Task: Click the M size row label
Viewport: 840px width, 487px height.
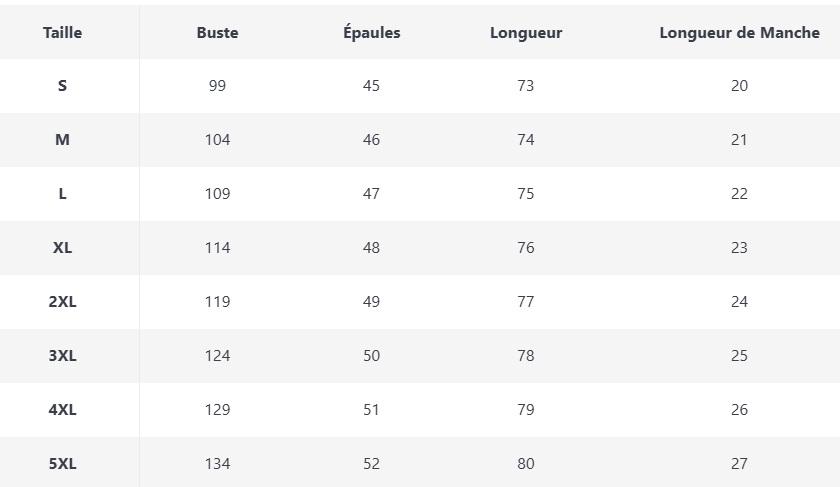Action: click(62, 140)
